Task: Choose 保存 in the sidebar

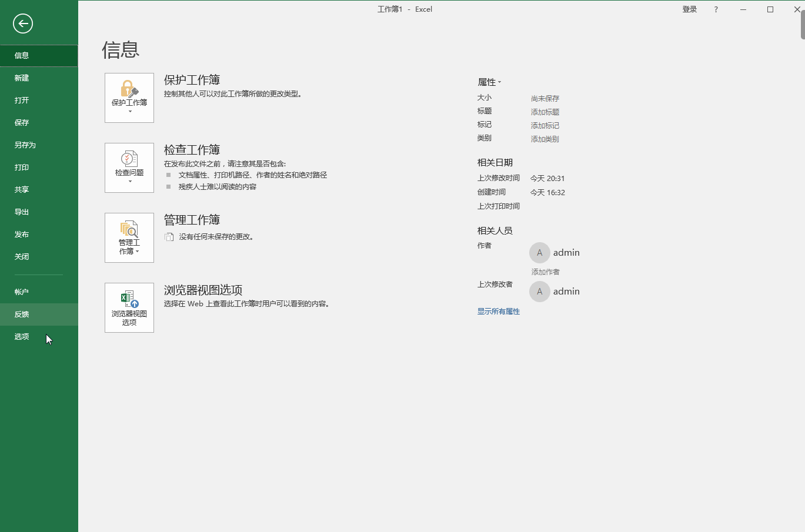Action: (39, 122)
